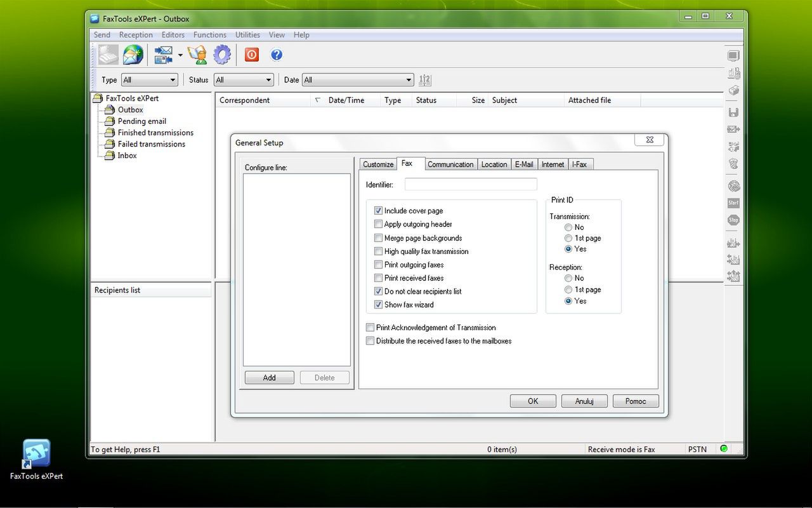Click the envelope with arrow icon in right sidebar
This screenshot has height=508, width=812.
click(733, 129)
